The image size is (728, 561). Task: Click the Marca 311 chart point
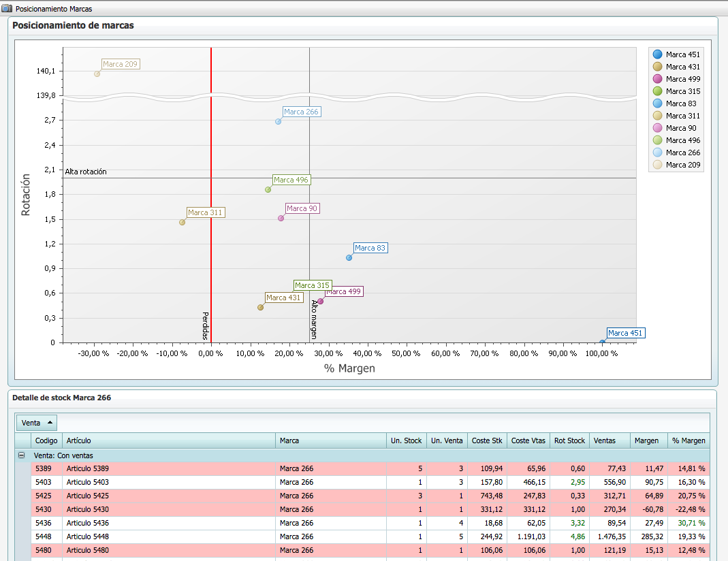182,223
